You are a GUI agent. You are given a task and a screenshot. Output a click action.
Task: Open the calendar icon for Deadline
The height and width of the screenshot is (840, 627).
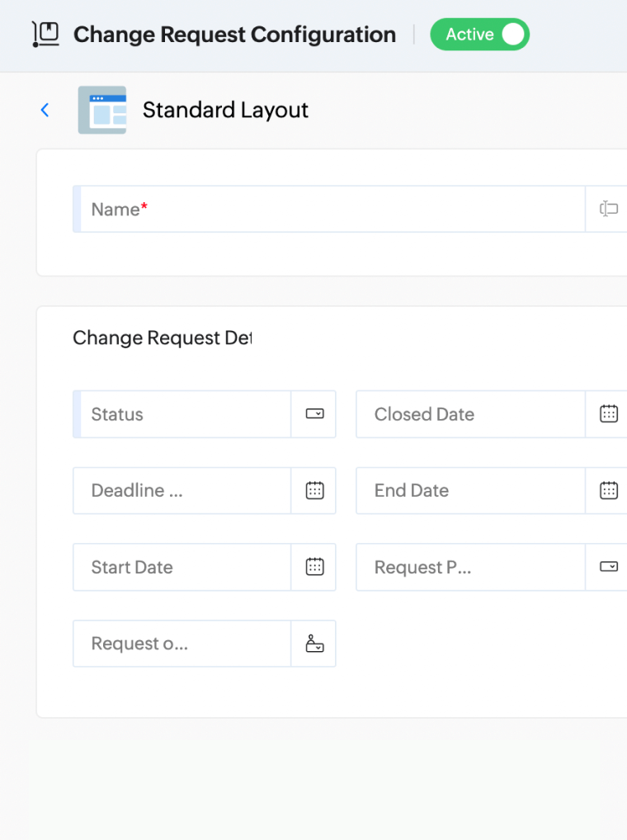[313, 490]
